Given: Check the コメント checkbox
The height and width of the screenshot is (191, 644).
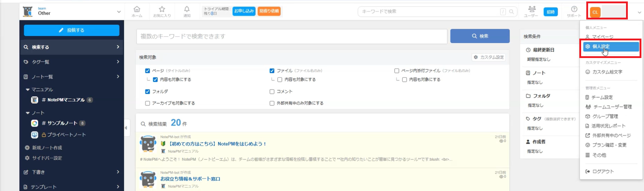Looking at the screenshot, I should 272,91.
